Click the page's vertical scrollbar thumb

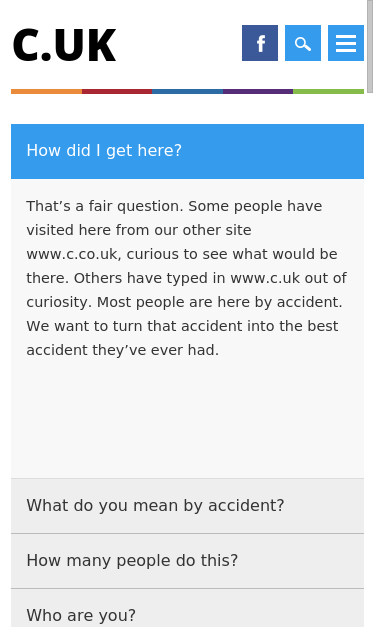[370, 46]
